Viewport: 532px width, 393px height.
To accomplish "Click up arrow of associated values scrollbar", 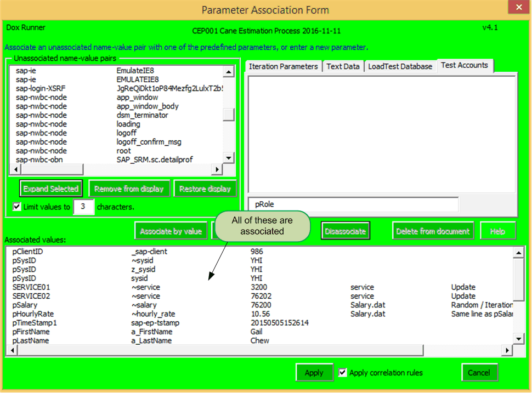I will [x=518, y=253].
